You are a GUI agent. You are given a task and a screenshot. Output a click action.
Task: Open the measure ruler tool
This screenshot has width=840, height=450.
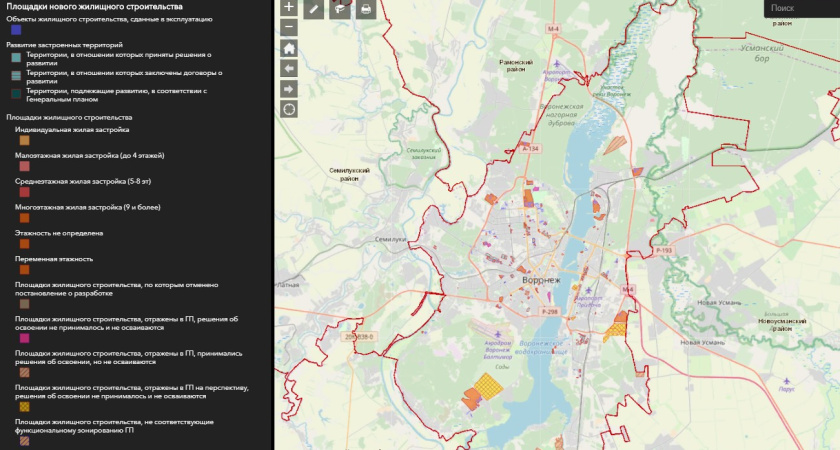(315, 9)
